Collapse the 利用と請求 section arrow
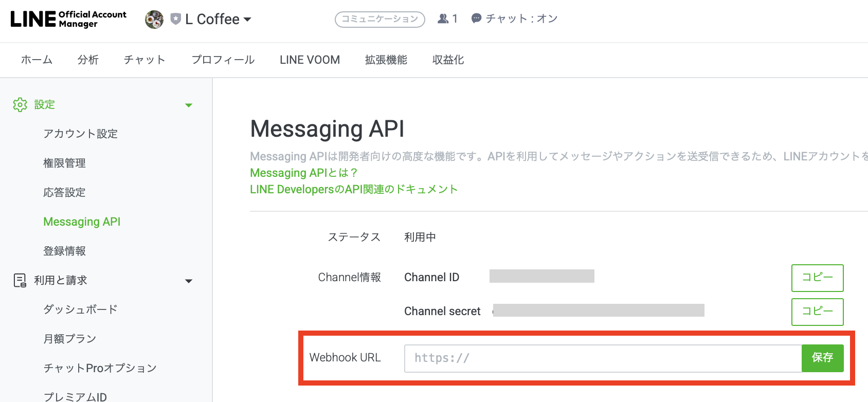 [x=189, y=281]
